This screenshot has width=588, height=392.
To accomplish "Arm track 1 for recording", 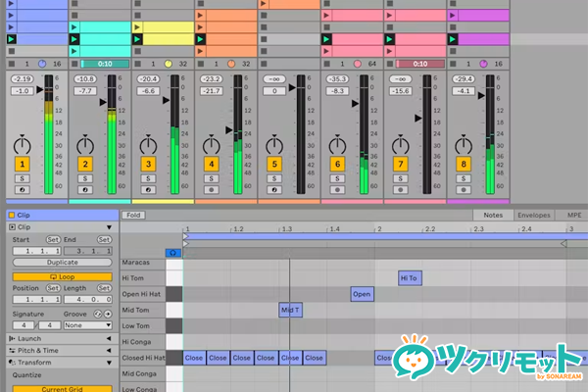I will coord(23,190).
